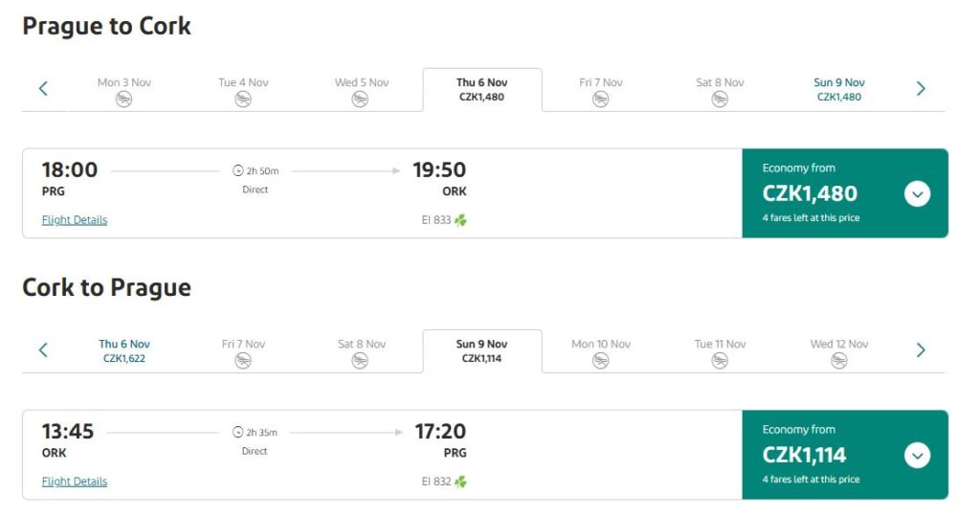This screenshot has width=980, height=516.
Task: Expand the CZK1,114 economy fare chevron
Action: 917,456
